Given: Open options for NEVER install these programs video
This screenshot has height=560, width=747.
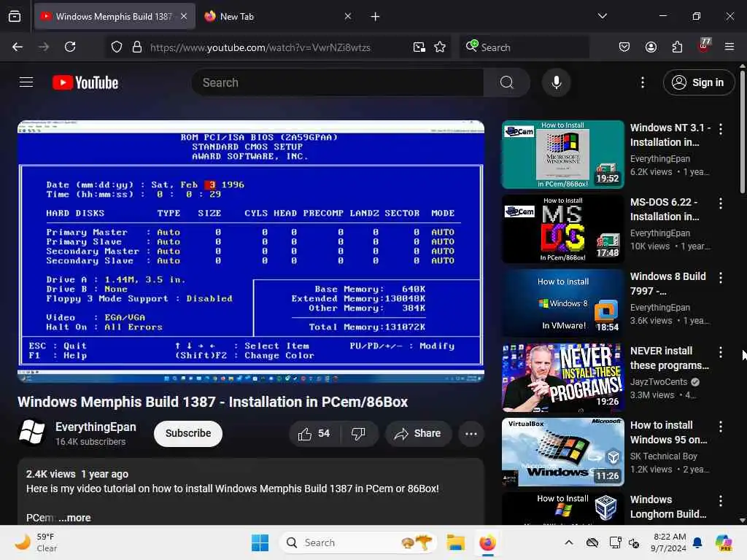Looking at the screenshot, I should (x=720, y=352).
